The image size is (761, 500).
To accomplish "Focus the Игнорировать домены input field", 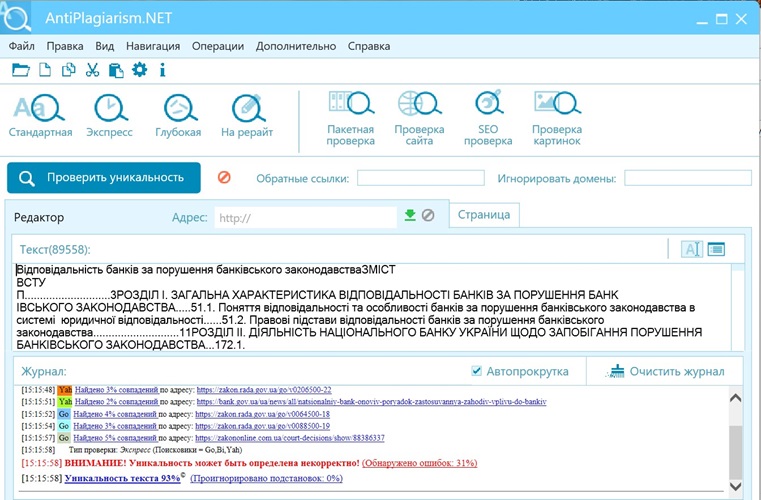I will (x=688, y=178).
